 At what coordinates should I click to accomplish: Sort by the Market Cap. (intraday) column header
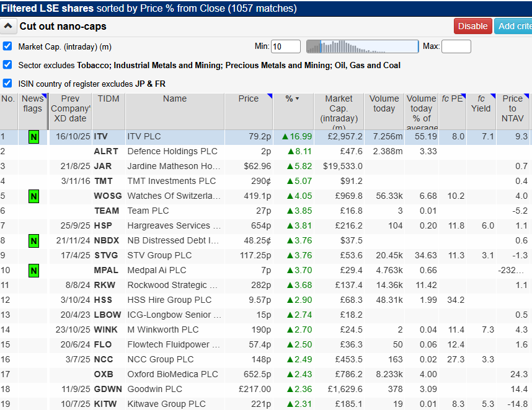(x=339, y=111)
